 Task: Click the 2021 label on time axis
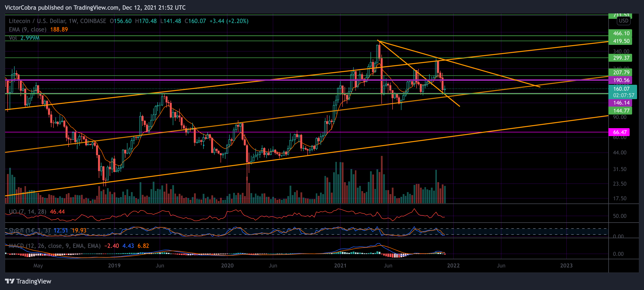point(340,266)
